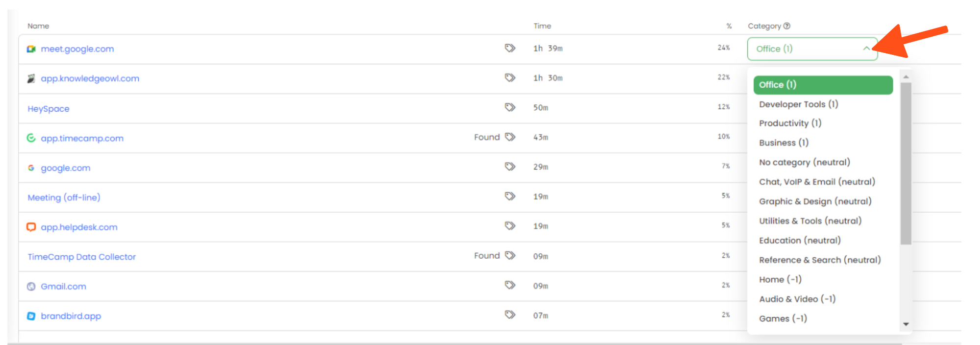Select Games (-1) category option
The image size is (980, 345).
[x=783, y=319]
